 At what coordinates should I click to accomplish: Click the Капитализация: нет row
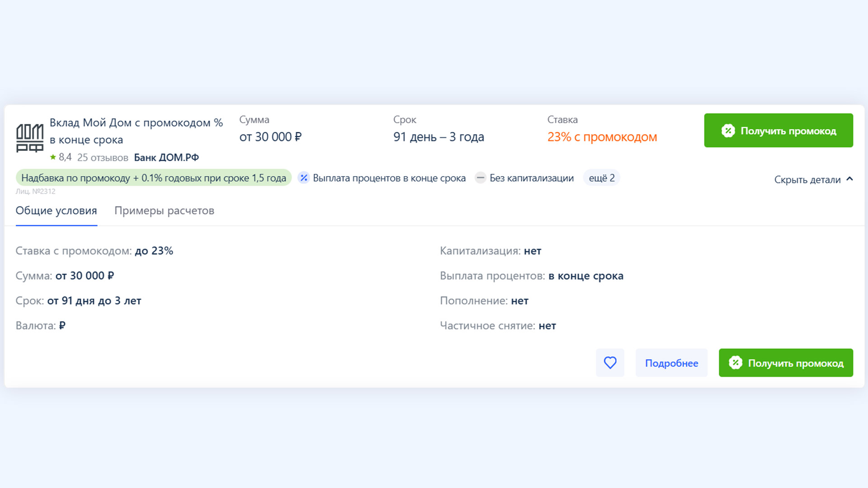tap(491, 251)
